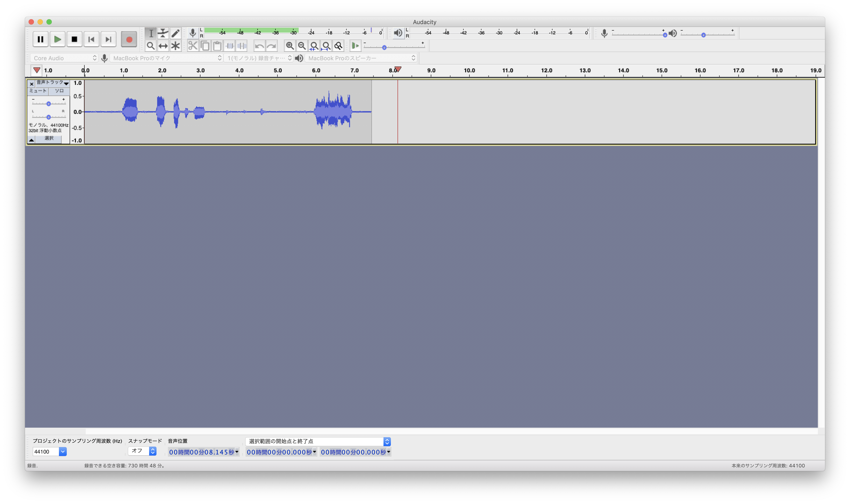
Task: Click the 選択 track select button
Action: (x=49, y=139)
